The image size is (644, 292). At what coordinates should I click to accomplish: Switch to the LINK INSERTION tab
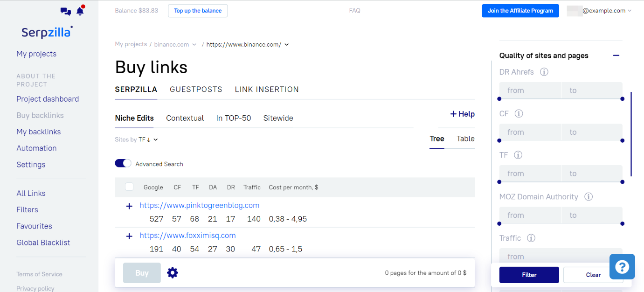(267, 89)
